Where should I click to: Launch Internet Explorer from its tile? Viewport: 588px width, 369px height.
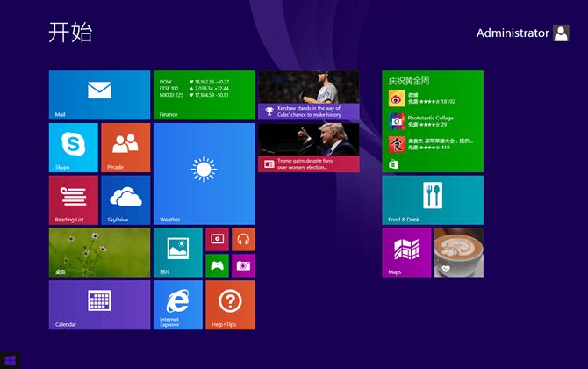(177, 304)
